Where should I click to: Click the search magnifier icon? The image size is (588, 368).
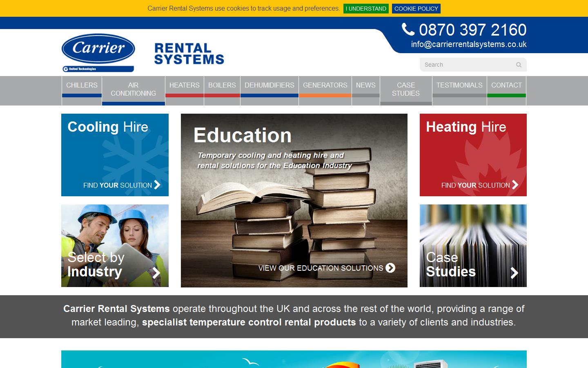tap(518, 65)
